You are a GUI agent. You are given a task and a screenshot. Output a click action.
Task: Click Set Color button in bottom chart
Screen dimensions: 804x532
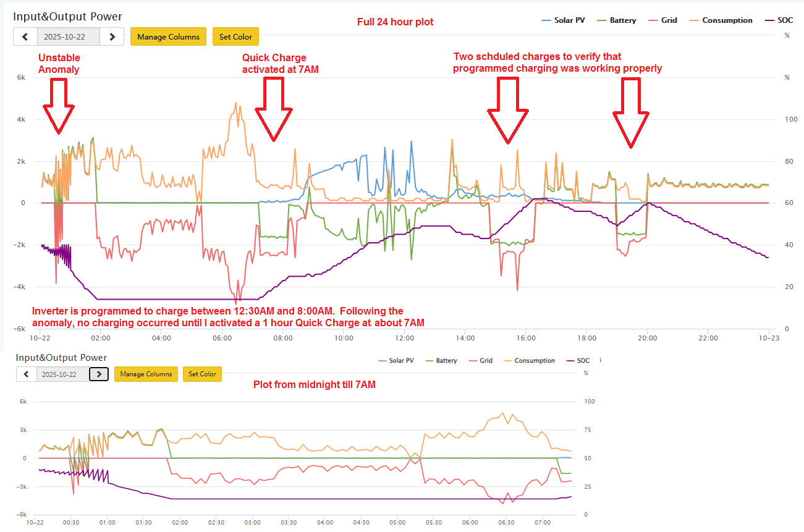click(x=202, y=374)
